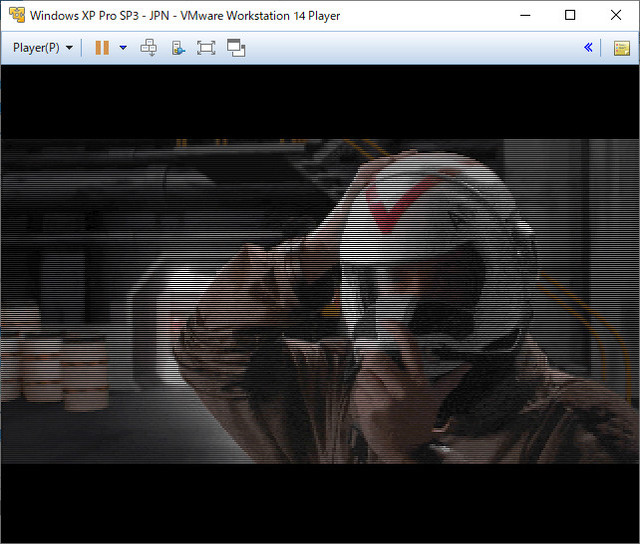The image size is (640, 544).
Task: Pause the virtual machine
Action: click(102, 48)
